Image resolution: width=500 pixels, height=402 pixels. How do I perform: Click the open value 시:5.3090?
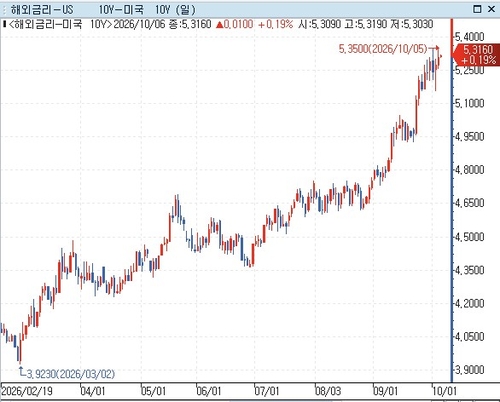[x=320, y=24]
